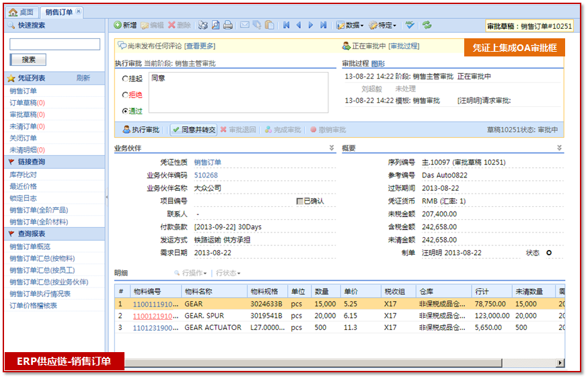Click 刷新 in 凭证列表 header

click(83, 78)
